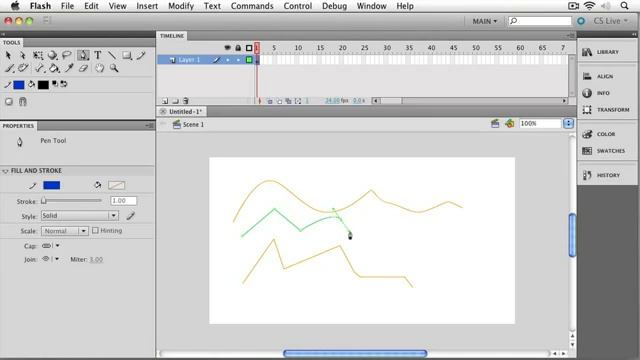Delete layer with trash icon

186,101
